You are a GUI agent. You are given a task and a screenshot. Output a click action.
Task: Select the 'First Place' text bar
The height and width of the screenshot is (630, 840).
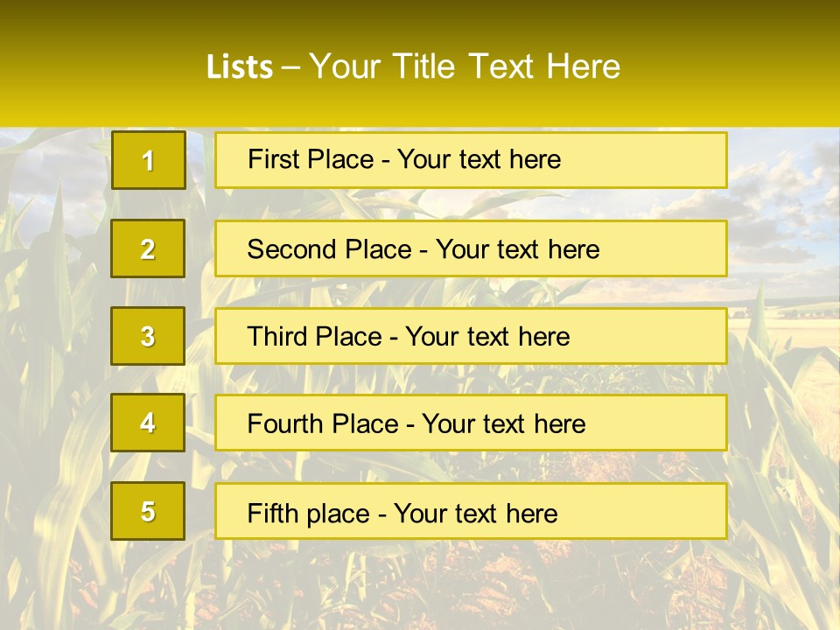tap(471, 160)
